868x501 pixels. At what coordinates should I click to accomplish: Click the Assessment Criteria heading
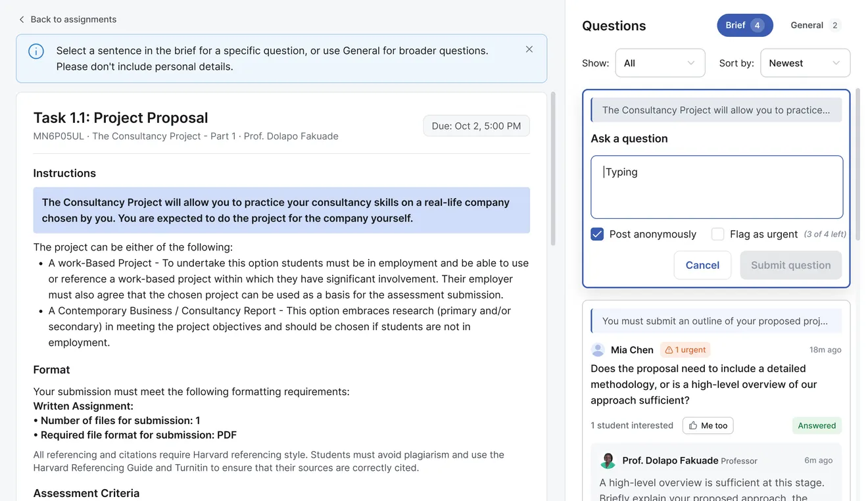86,493
